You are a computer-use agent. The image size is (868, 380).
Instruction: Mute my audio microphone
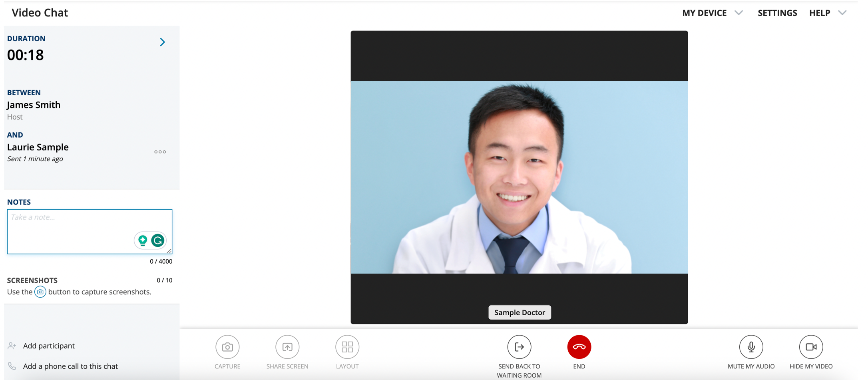751,347
